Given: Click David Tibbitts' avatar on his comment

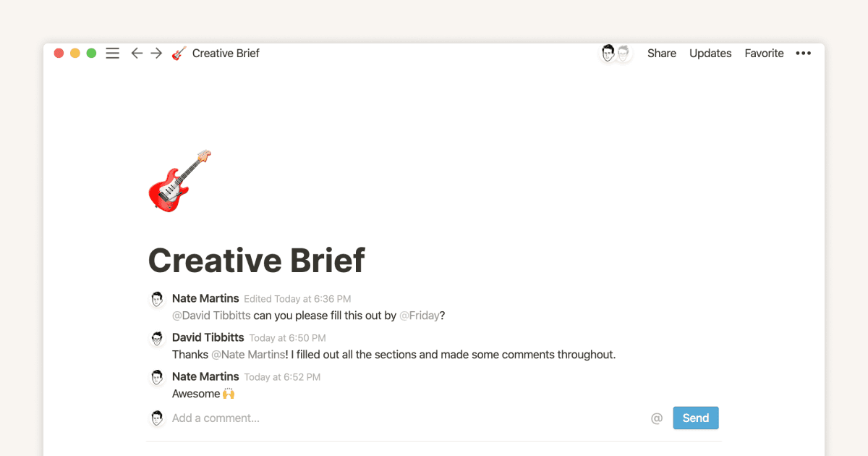Looking at the screenshot, I should click(157, 337).
